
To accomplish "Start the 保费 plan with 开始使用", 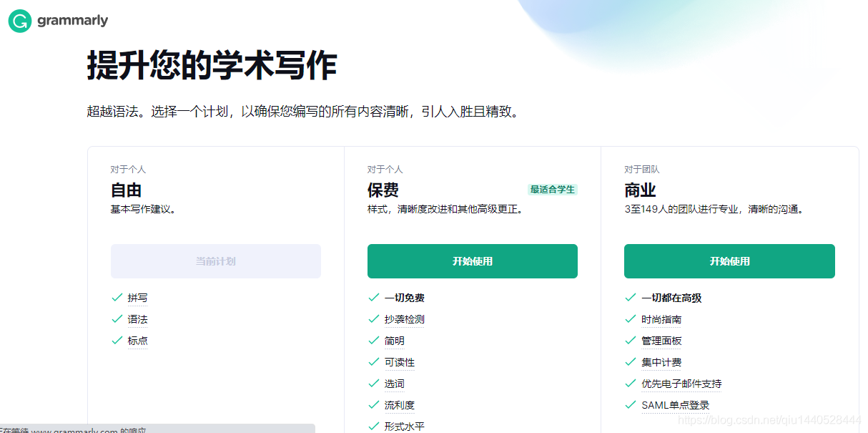I will click(x=473, y=261).
